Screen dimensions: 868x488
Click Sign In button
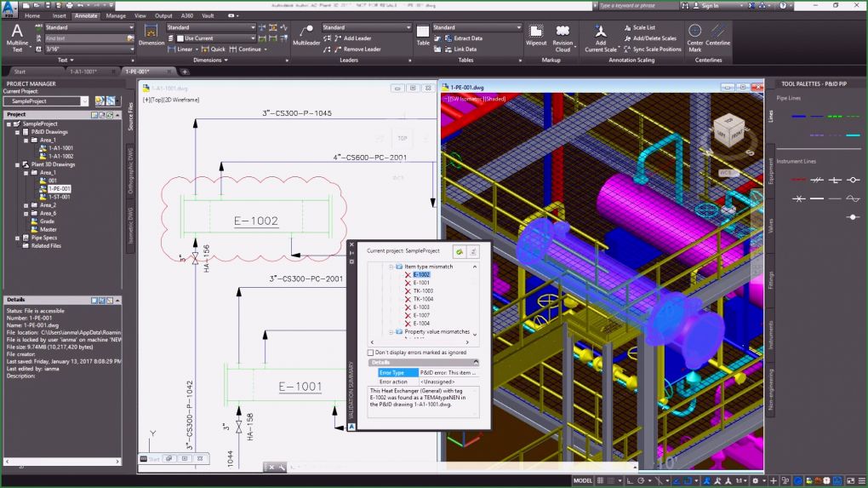pyautogui.click(x=710, y=6)
